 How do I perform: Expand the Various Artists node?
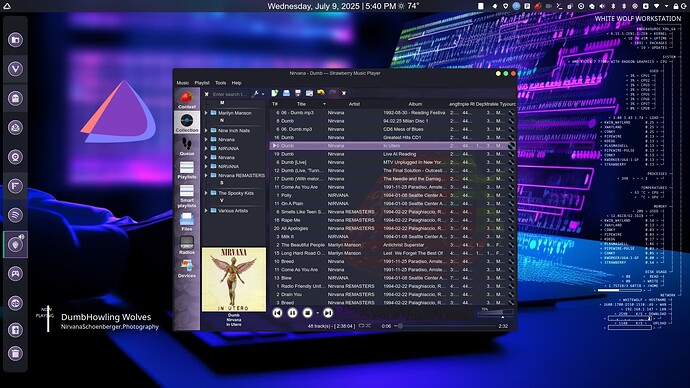pos(206,211)
